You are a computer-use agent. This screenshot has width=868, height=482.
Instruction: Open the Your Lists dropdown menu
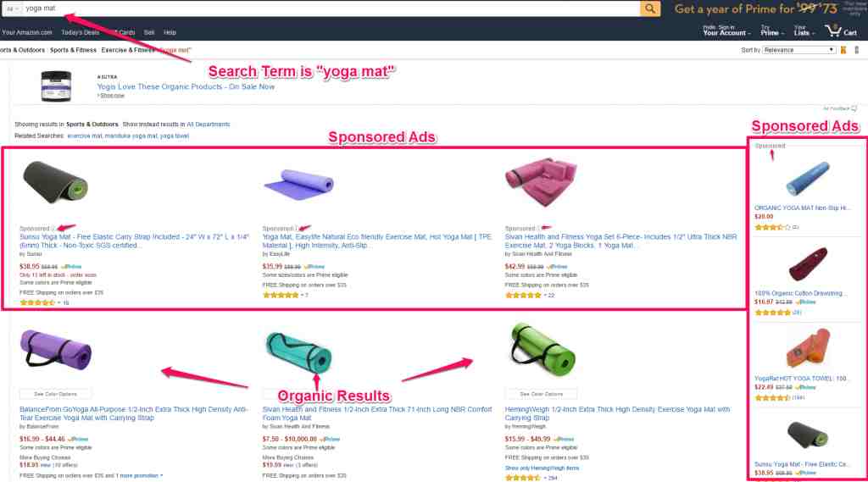[x=804, y=30]
